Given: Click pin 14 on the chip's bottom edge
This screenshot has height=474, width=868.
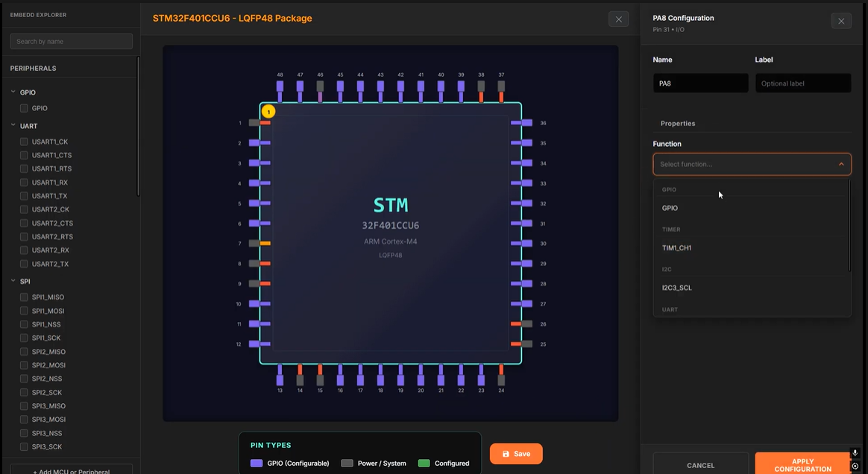Looking at the screenshot, I should [300, 375].
